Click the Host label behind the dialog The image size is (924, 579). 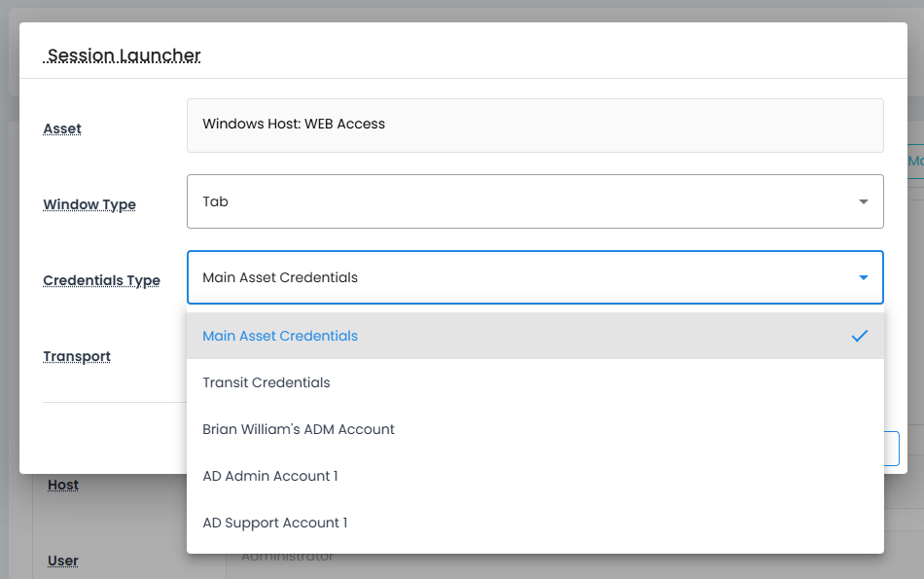pos(63,485)
